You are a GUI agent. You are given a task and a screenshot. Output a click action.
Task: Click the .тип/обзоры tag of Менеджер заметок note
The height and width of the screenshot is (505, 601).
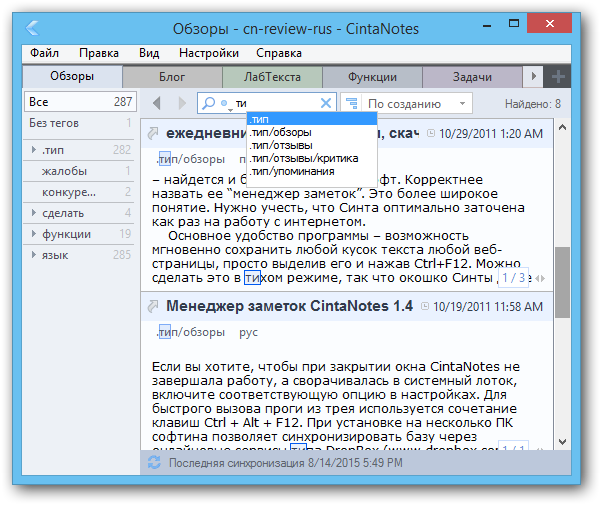[x=190, y=332]
